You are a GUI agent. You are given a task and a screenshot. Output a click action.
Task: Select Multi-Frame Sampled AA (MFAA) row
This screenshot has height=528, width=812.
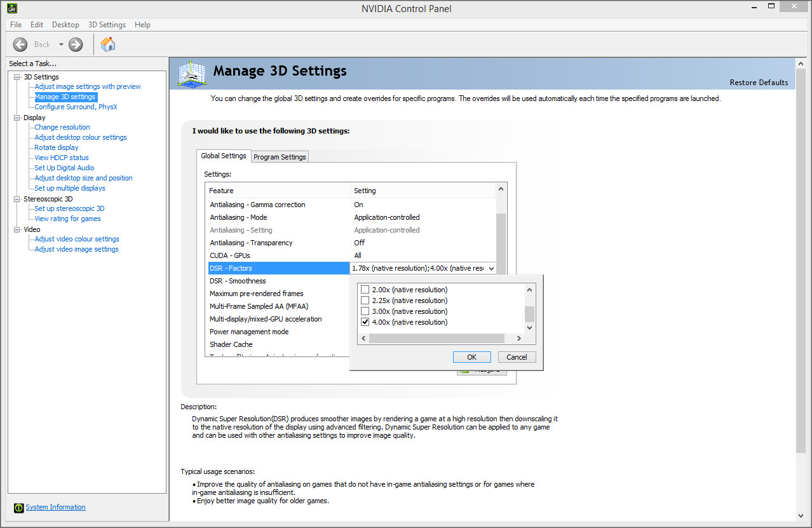coord(279,306)
